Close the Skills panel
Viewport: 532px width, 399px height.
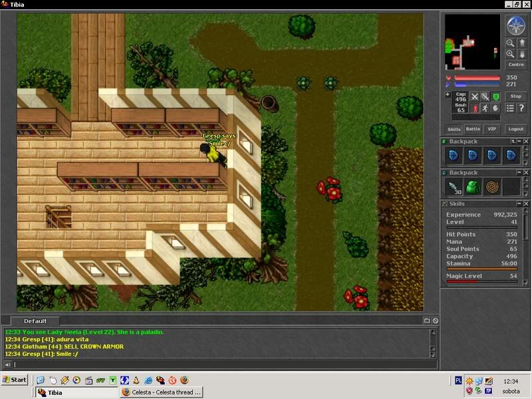click(526, 203)
